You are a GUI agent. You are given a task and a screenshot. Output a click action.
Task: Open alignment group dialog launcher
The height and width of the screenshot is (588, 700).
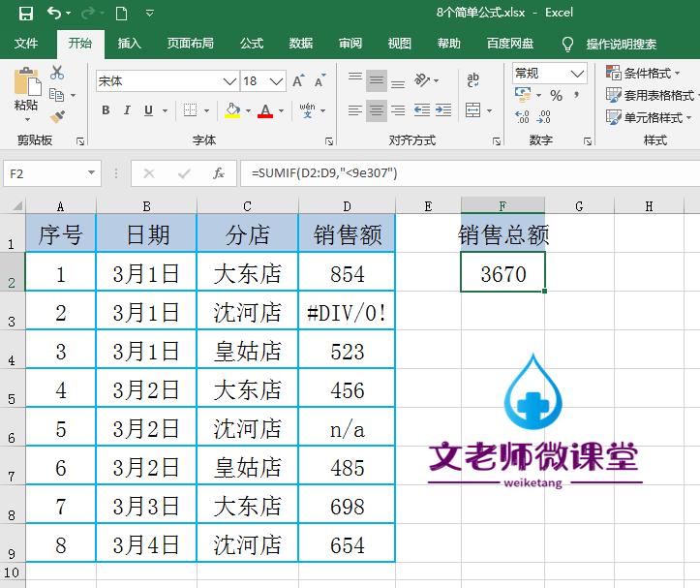pos(497,141)
